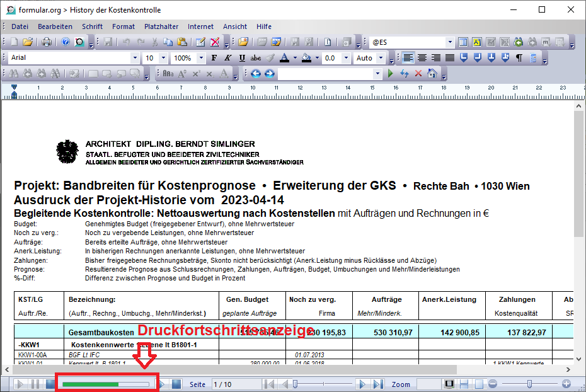Select center text alignment button
The width and height of the screenshot is (586, 392).
pyautogui.click(x=422, y=58)
